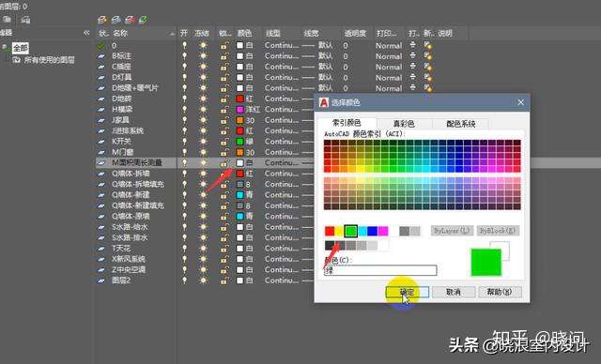
Task: Toggle the on/off bulb for 图层2 layer
Action: pos(184,281)
